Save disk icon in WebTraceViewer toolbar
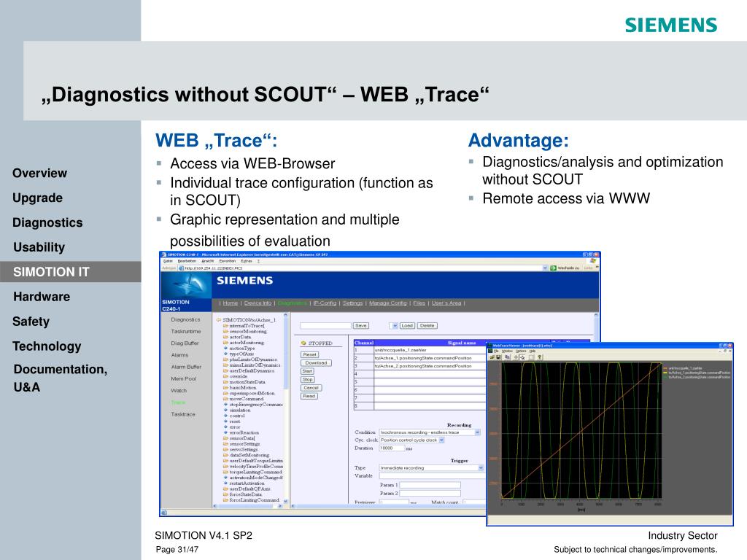The image size is (747, 560). coord(498,357)
